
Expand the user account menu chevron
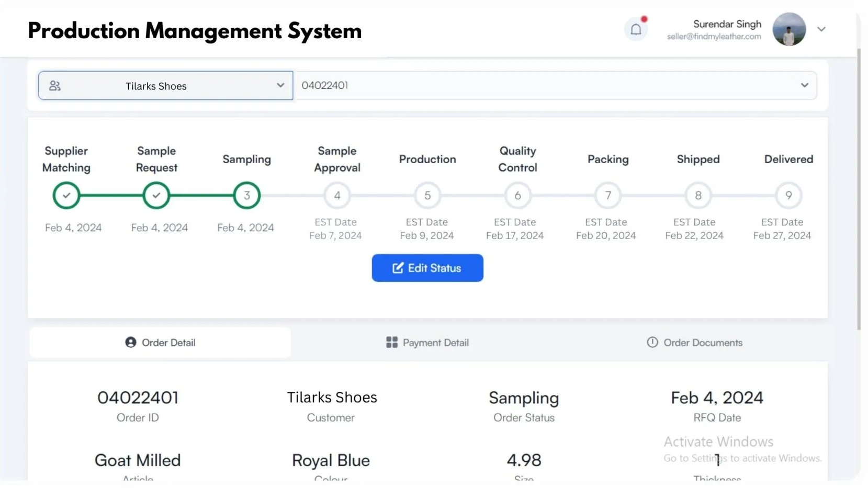[x=821, y=29]
